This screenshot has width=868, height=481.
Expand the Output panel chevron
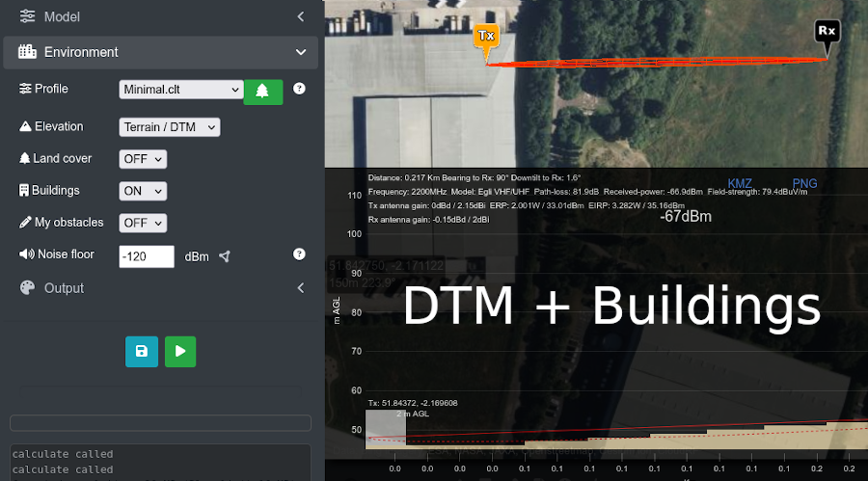[x=301, y=288]
